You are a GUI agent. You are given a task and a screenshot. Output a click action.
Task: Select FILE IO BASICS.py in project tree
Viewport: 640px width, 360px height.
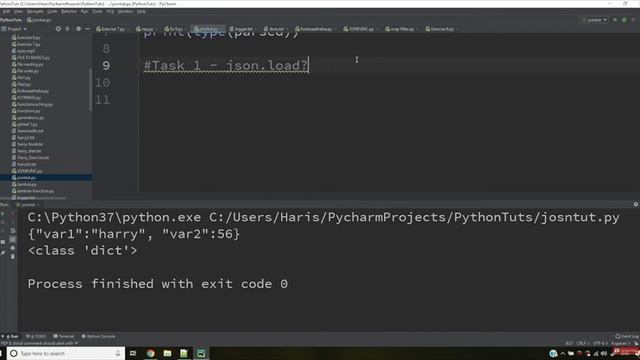tap(33, 58)
